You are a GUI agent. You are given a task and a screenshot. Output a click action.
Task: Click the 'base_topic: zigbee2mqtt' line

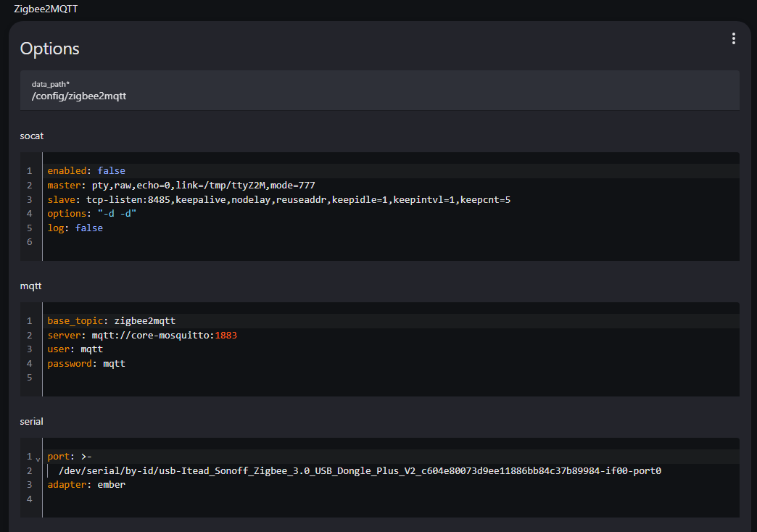[111, 321]
